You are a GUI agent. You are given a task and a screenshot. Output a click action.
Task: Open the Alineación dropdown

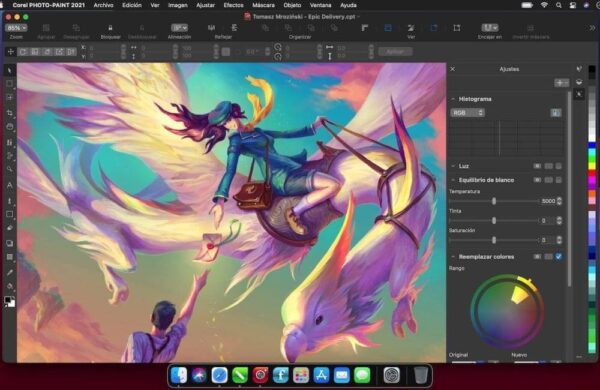point(179,28)
